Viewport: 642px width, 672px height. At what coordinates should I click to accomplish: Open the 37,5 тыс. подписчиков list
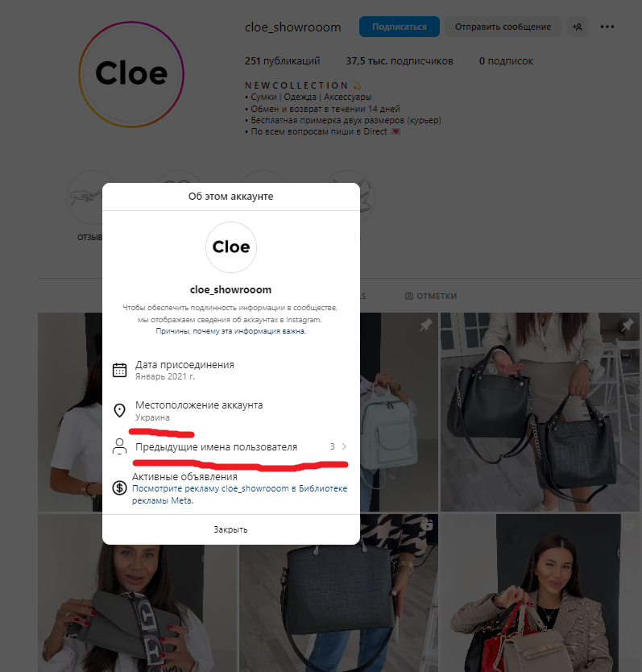[x=400, y=61]
